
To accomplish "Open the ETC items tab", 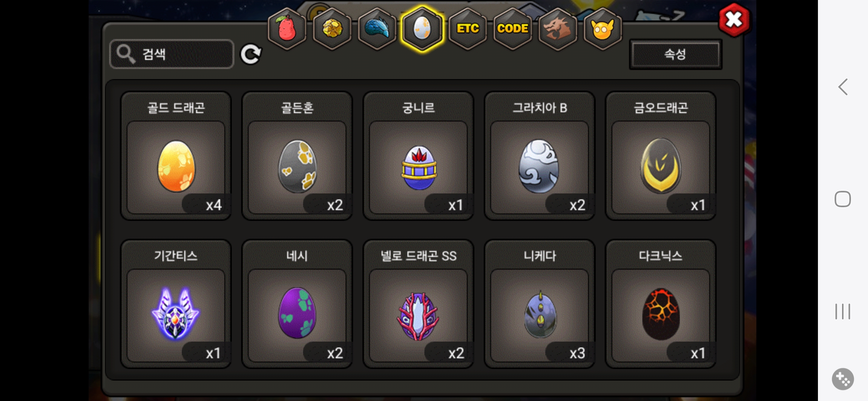I will pos(467,29).
